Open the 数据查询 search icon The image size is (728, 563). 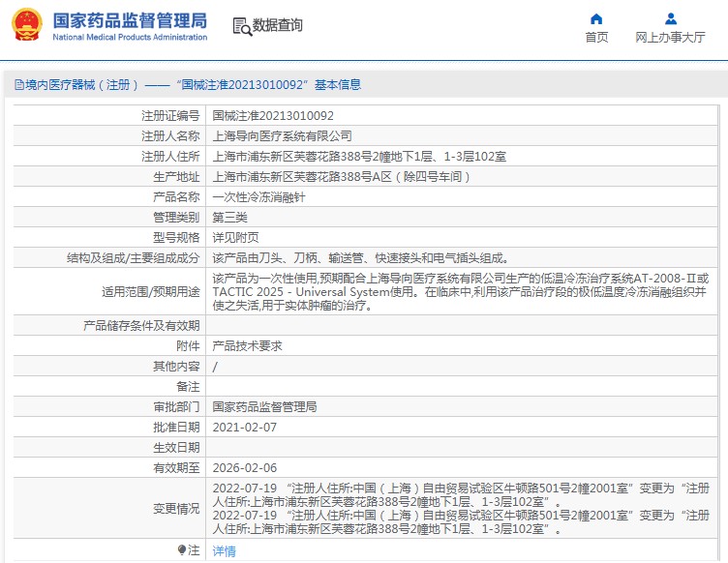[x=242, y=26]
